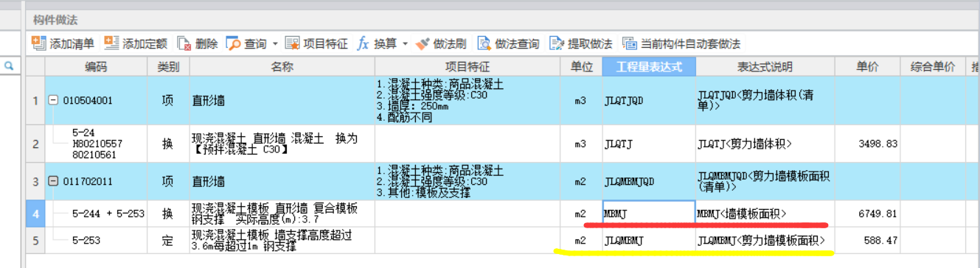Click the 添加定额 (add quota) icon

pos(111,43)
